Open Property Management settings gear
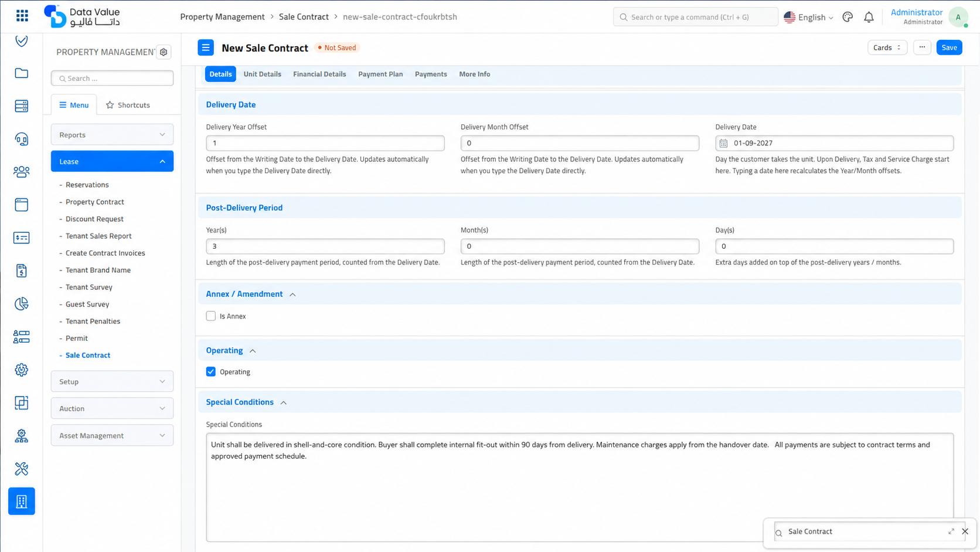The image size is (980, 552). [164, 52]
